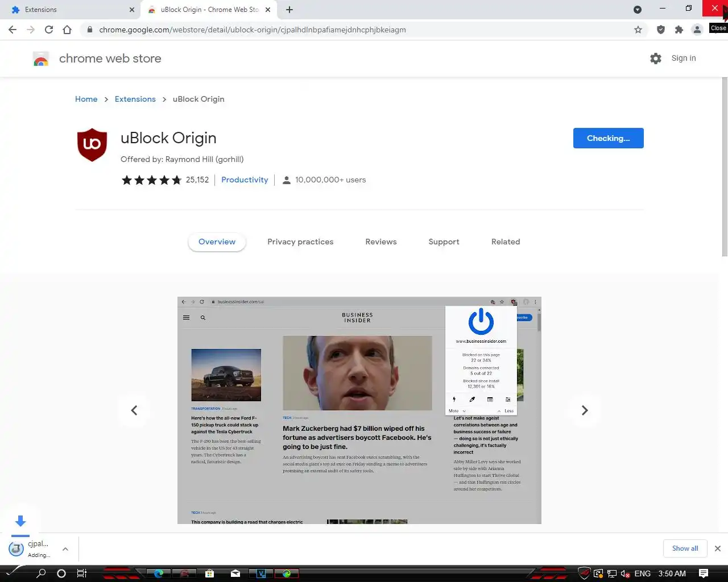The height and width of the screenshot is (582, 728).
Task: Bookmark this page with the star icon
Action: [x=638, y=30]
